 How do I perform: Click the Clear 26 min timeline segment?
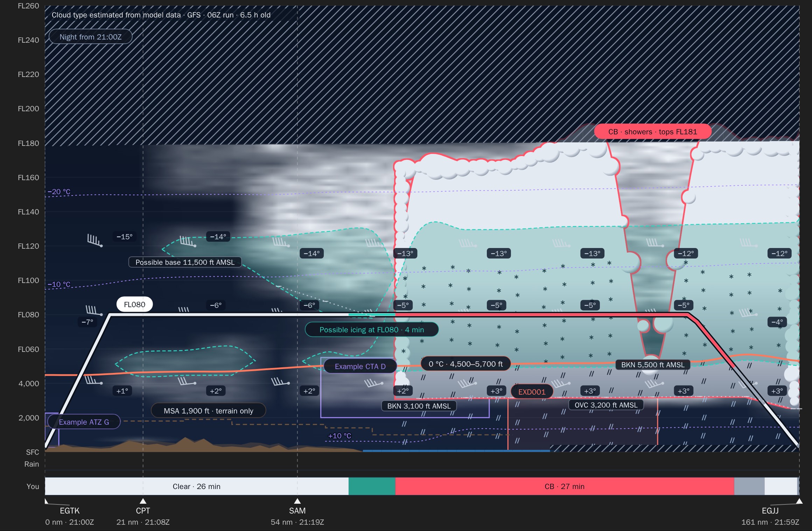pyautogui.click(x=197, y=486)
